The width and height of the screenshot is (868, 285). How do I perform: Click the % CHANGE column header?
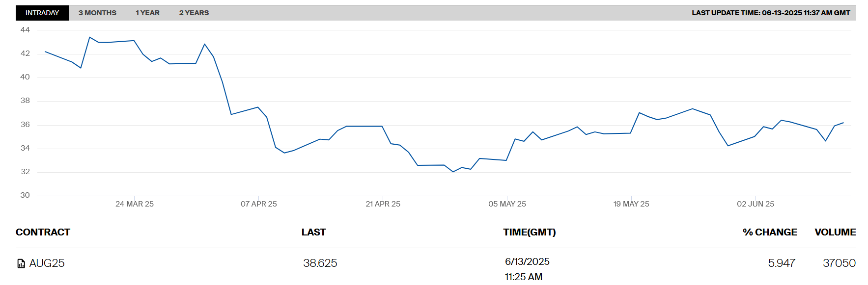769,232
